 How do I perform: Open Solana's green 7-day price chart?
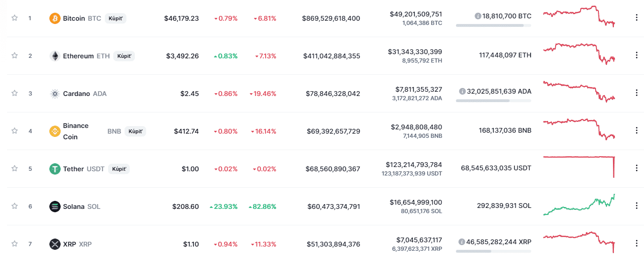pyautogui.click(x=579, y=205)
